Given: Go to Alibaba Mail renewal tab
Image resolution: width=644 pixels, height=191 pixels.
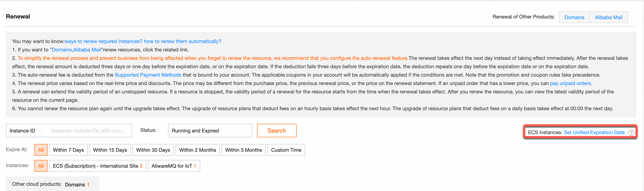Looking at the screenshot, I should 609,17.
